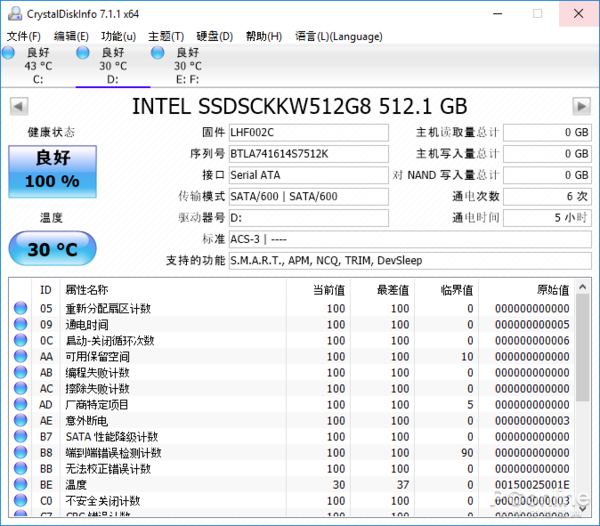
Task: Click the 最差值 column header
Action: tap(382, 290)
